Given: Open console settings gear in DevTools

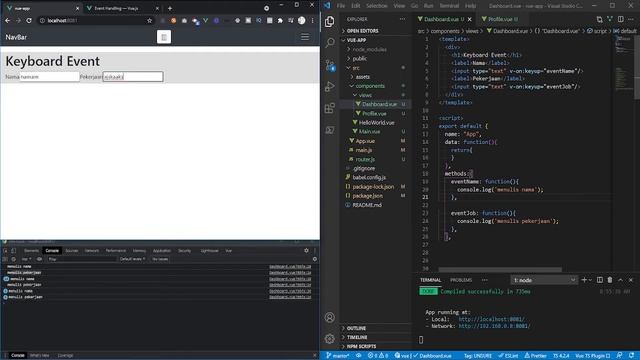Looking at the screenshot, I should pyautogui.click(x=315, y=259).
